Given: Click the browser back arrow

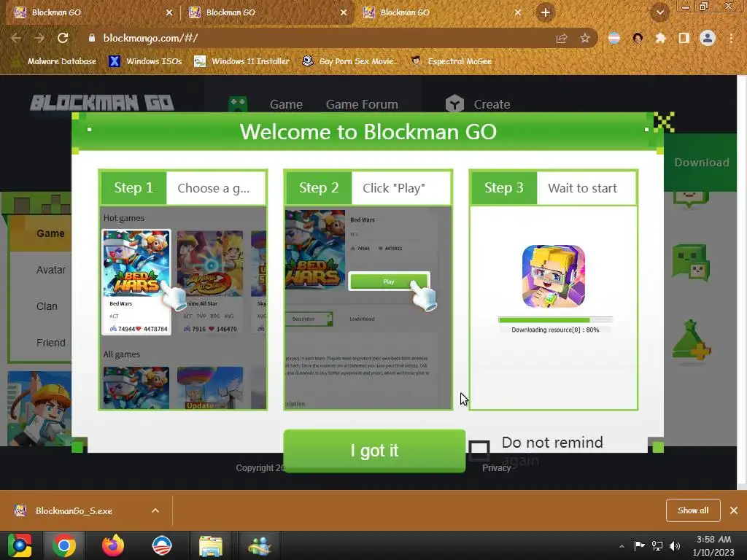Looking at the screenshot, I should (16, 38).
